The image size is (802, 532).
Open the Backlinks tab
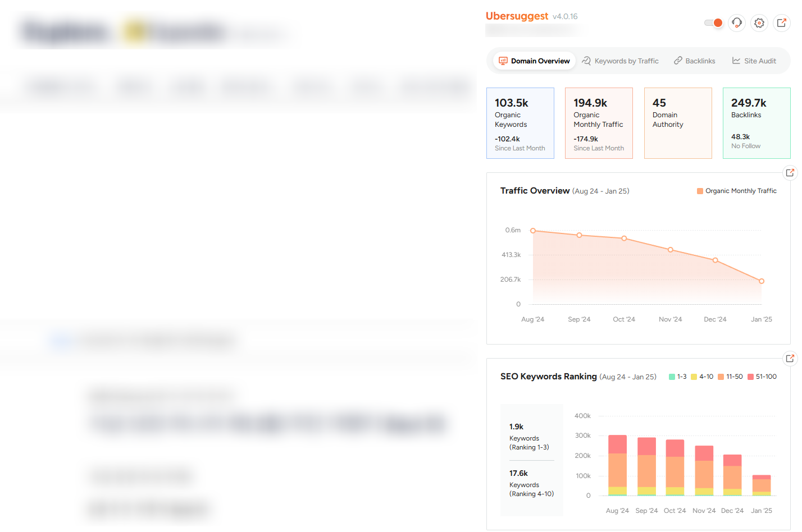pos(695,61)
